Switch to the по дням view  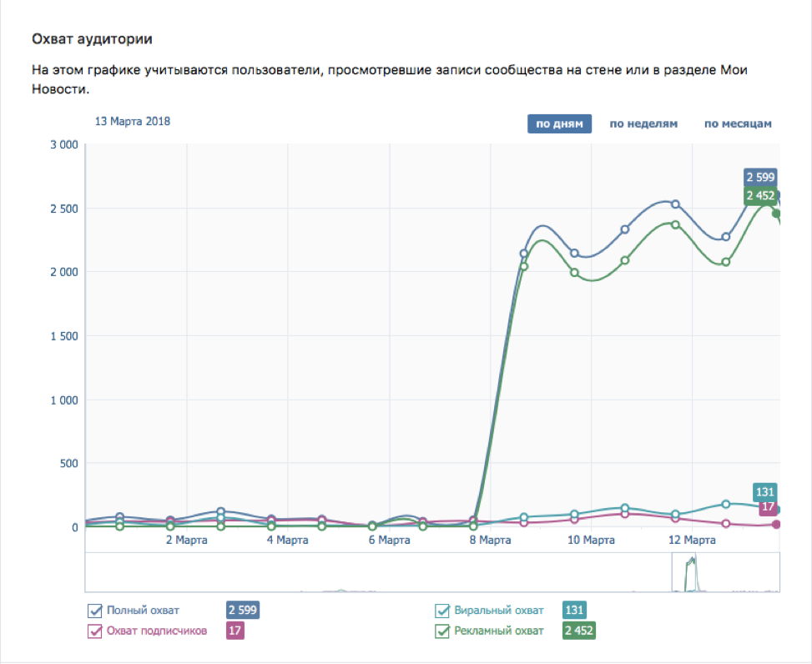tap(559, 123)
